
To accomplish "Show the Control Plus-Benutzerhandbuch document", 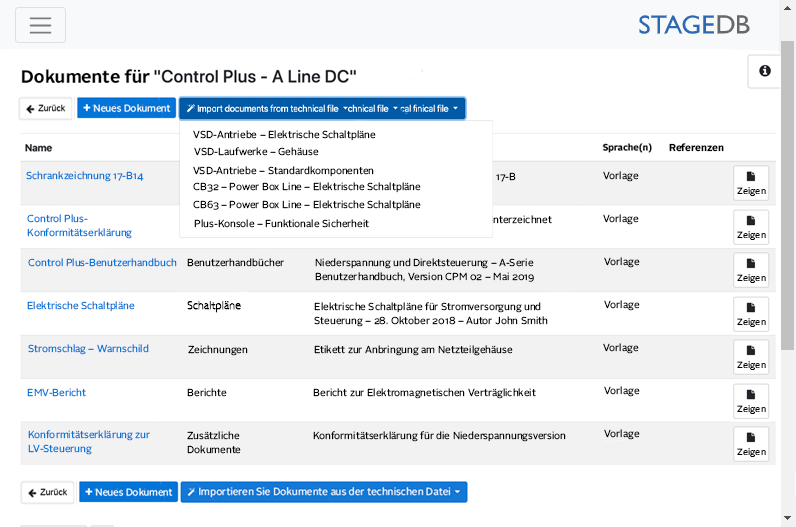I will 750,270.
